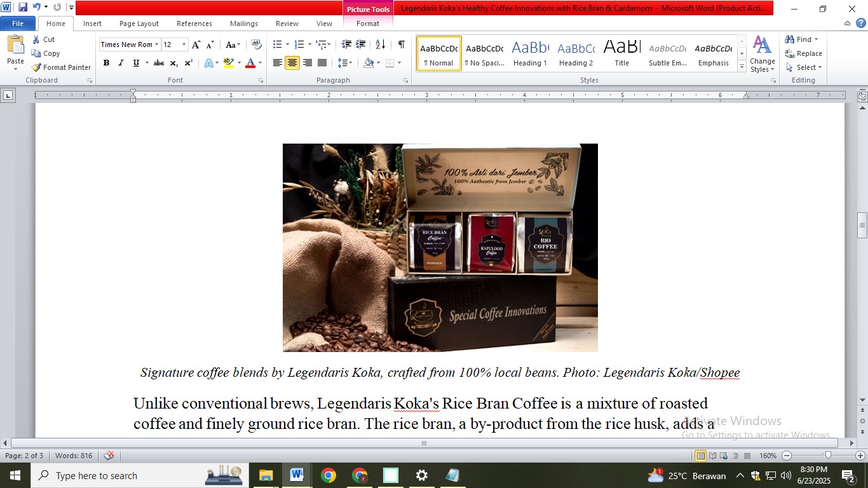The height and width of the screenshot is (488, 868).
Task: Click the zoom slider handle
Action: click(x=828, y=456)
